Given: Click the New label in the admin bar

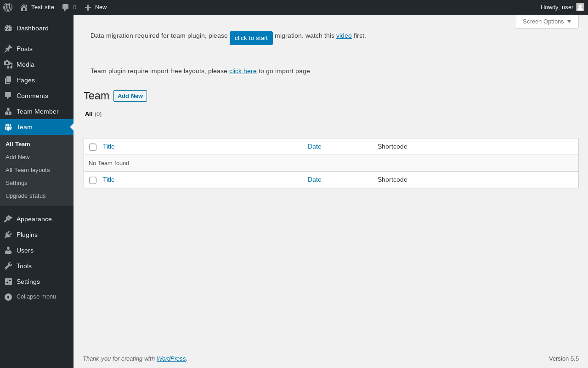Looking at the screenshot, I should point(101,7).
